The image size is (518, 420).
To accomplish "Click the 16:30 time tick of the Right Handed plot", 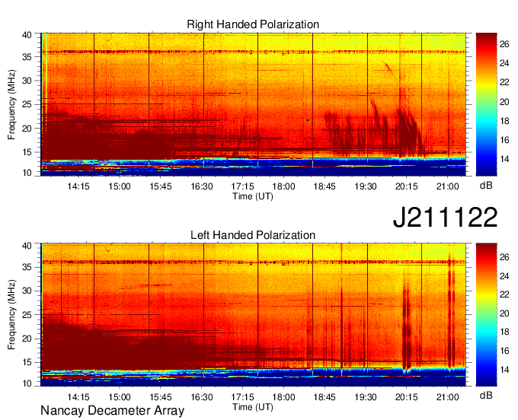I will tap(202, 186).
